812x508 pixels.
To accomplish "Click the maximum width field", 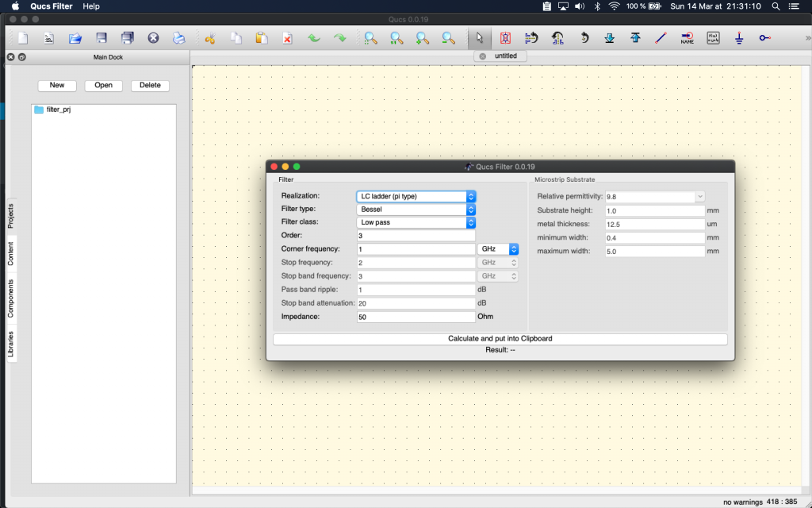I will tap(655, 252).
